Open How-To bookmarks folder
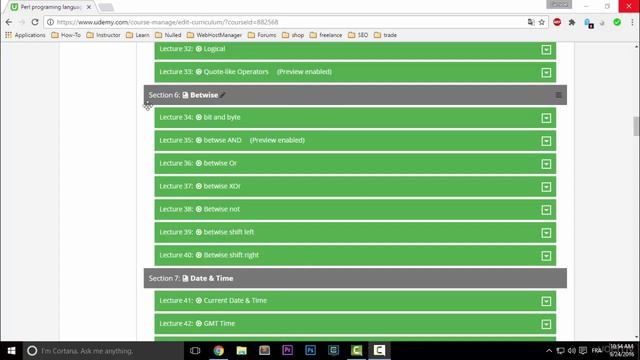The width and height of the screenshot is (640, 360). click(x=66, y=35)
